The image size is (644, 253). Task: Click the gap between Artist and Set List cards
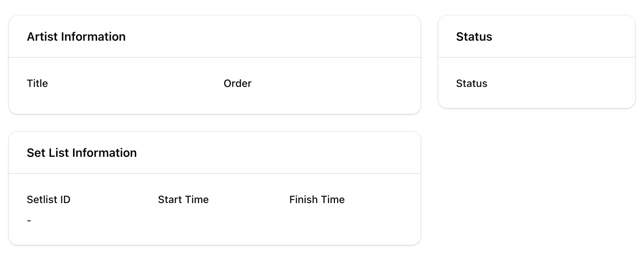[215, 123]
